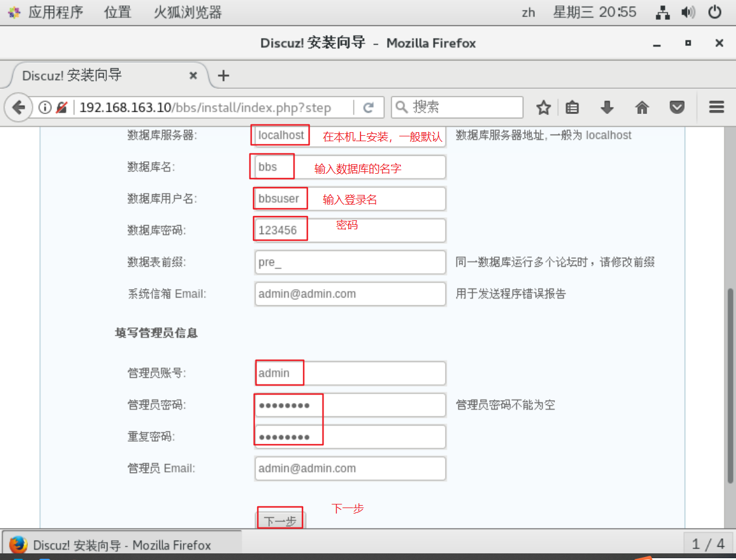Close the Discuz! 安装向导 tab
The height and width of the screenshot is (560, 736).
point(193,75)
